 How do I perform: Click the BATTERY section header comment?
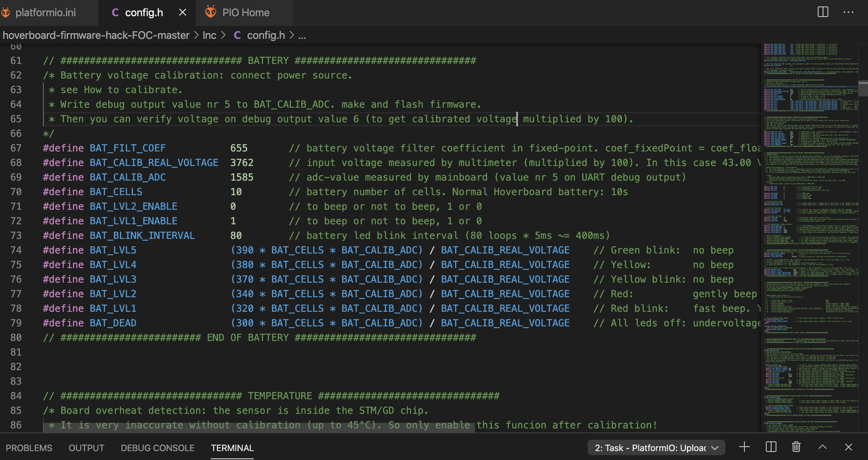[x=259, y=61]
